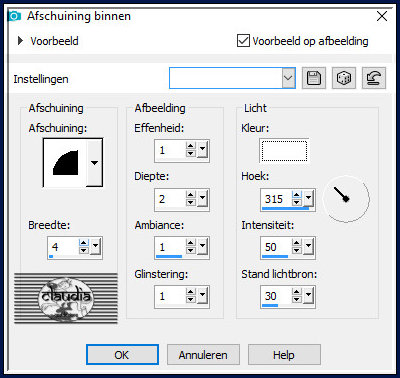Open the Stand lichtbron slider dropdown arrow
This screenshot has height=378, width=400.
pos(308,296)
